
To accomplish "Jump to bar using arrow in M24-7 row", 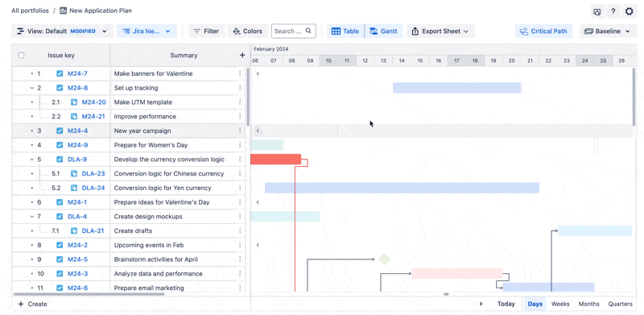I will [x=258, y=73].
